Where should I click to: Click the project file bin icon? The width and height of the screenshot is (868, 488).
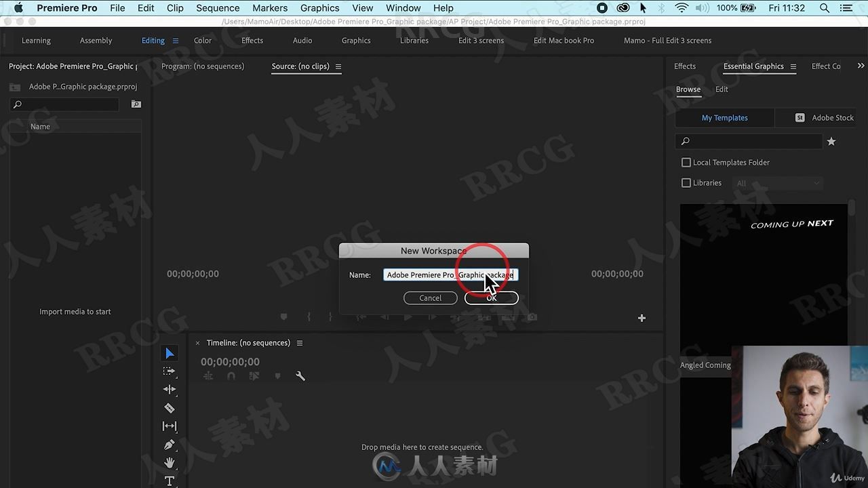15,87
